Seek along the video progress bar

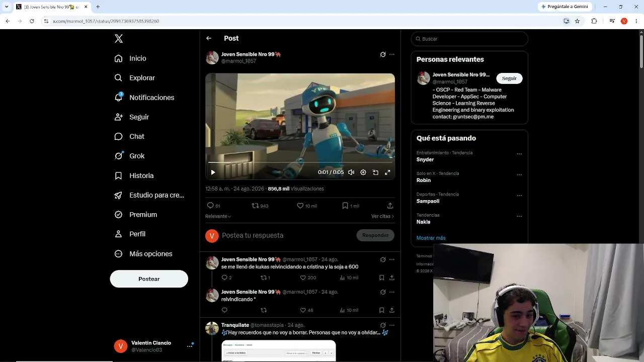300,162
